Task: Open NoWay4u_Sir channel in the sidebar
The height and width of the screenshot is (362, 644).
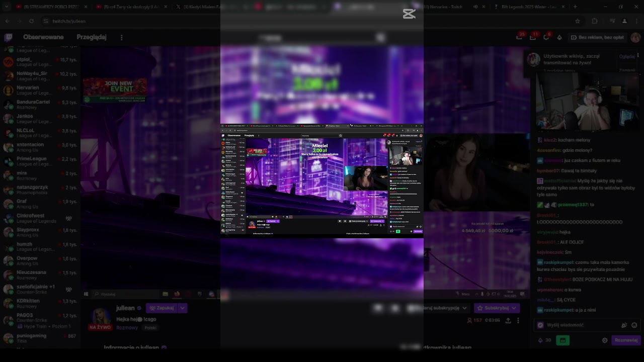Action: tap(40, 76)
